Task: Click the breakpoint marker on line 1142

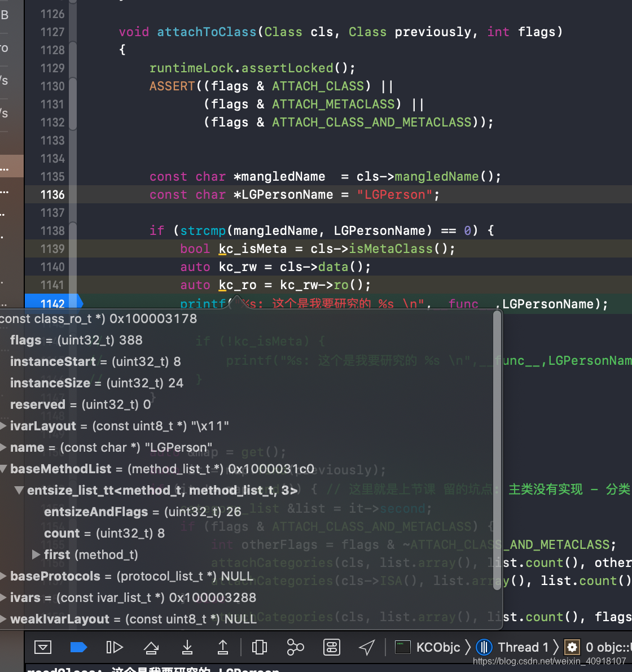Action: coord(54,304)
